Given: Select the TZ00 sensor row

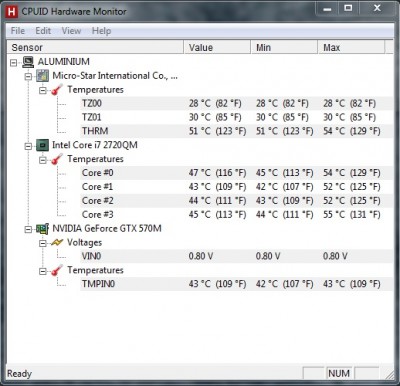Looking at the screenshot, I should click(236, 103).
